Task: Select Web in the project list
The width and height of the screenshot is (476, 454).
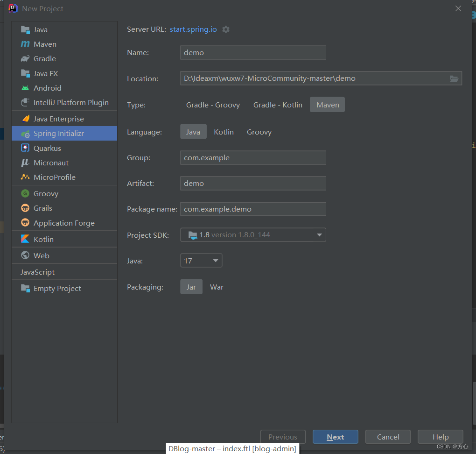Action: coord(64,255)
